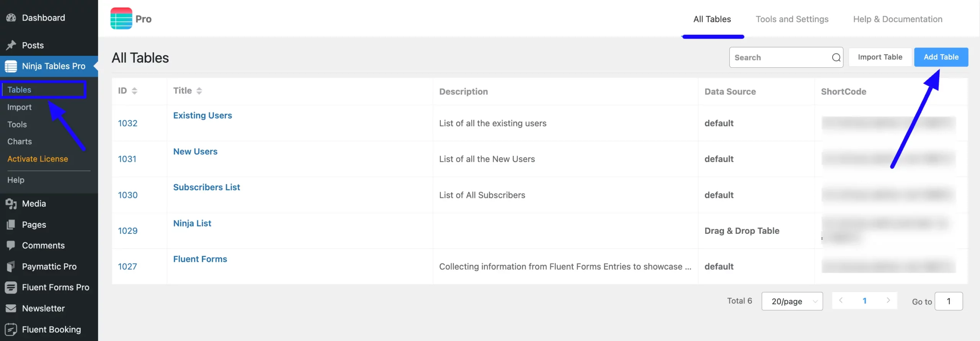Click table ID 1027
The height and width of the screenshot is (341, 980).
coord(127,267)
